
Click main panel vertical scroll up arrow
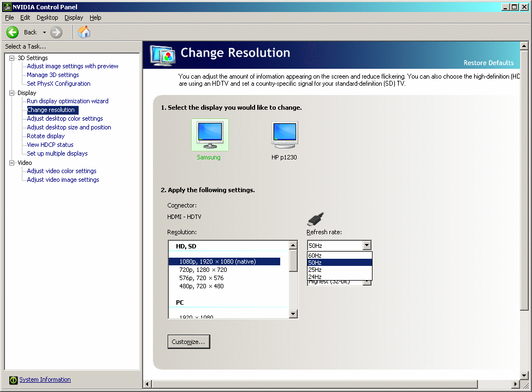[x=524, y=46]
